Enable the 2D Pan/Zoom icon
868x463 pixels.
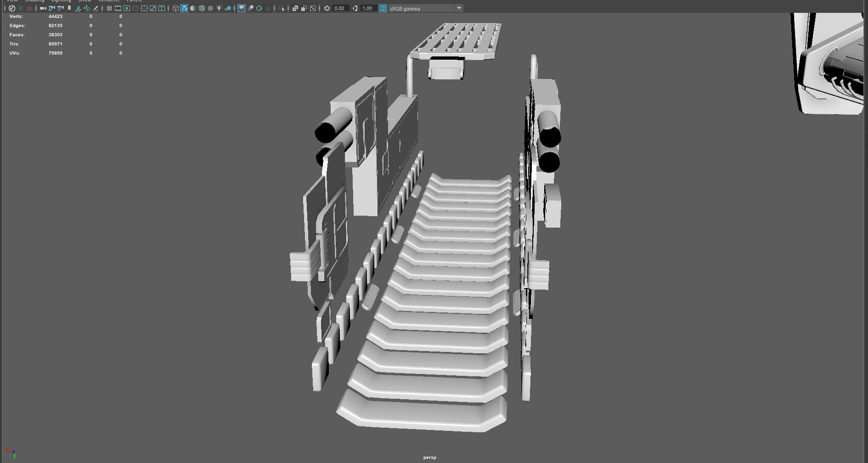click(x=87, y=8)
